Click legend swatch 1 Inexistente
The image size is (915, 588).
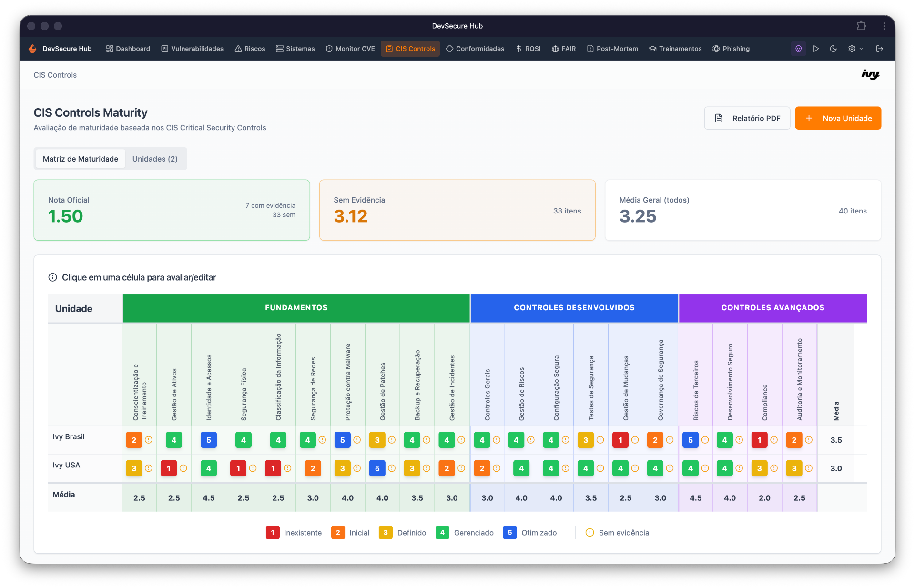(273, 533)
